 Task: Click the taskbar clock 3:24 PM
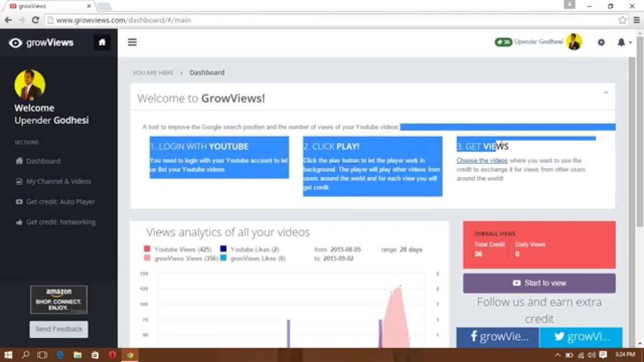(624, 355)
